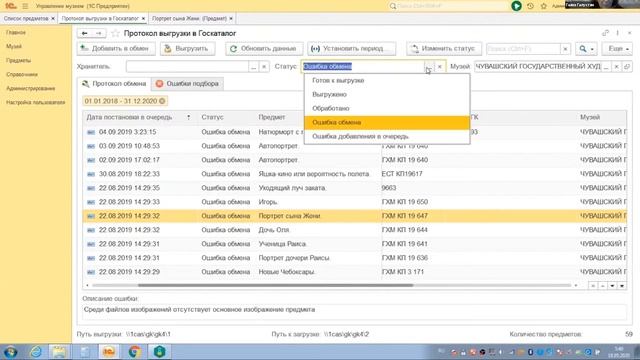
Task: Choose Обработано in status list
Action: [x=387, y=108]
